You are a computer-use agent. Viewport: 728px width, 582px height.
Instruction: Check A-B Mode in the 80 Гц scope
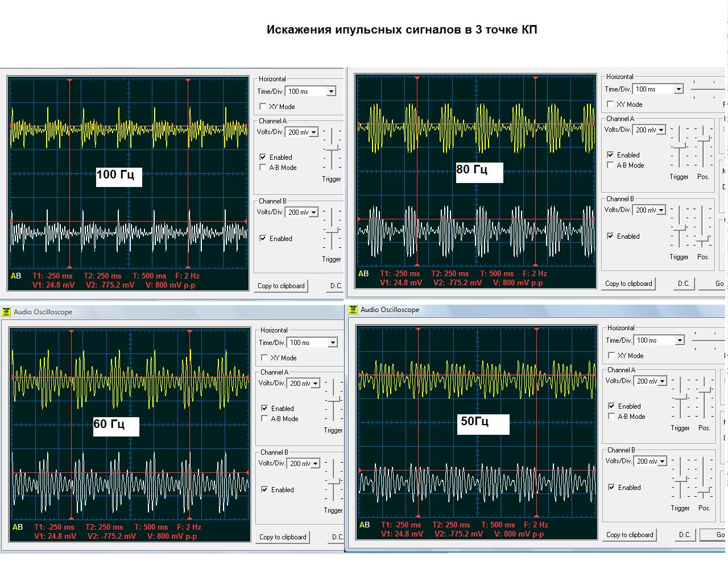(610, 165)
